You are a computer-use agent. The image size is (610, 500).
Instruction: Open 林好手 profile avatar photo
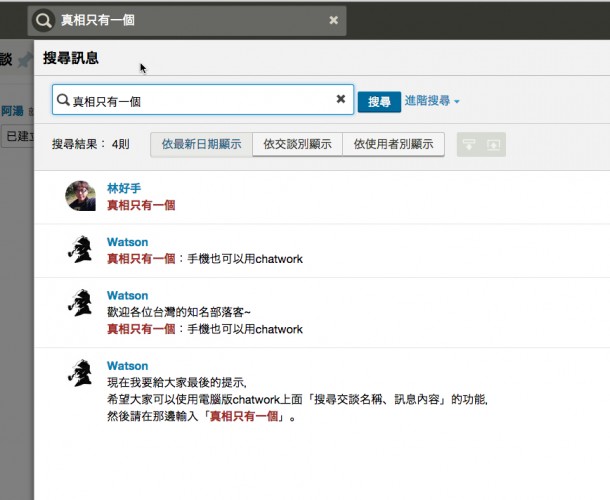pyautogui.click(x=80, y=196)
